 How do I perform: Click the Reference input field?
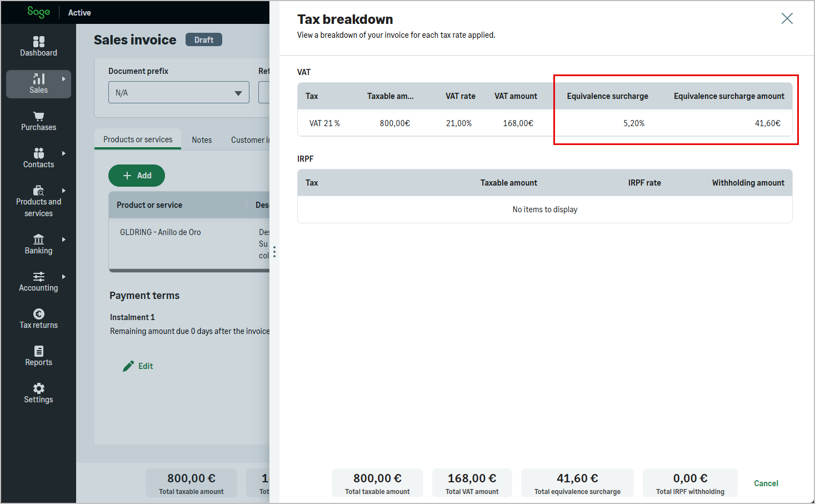[x=264, y=92]
